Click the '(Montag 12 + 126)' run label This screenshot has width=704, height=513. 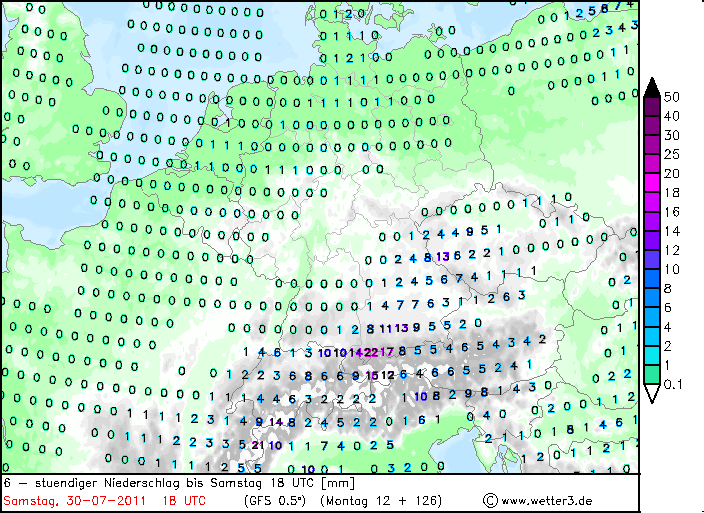tap(381, 500)
